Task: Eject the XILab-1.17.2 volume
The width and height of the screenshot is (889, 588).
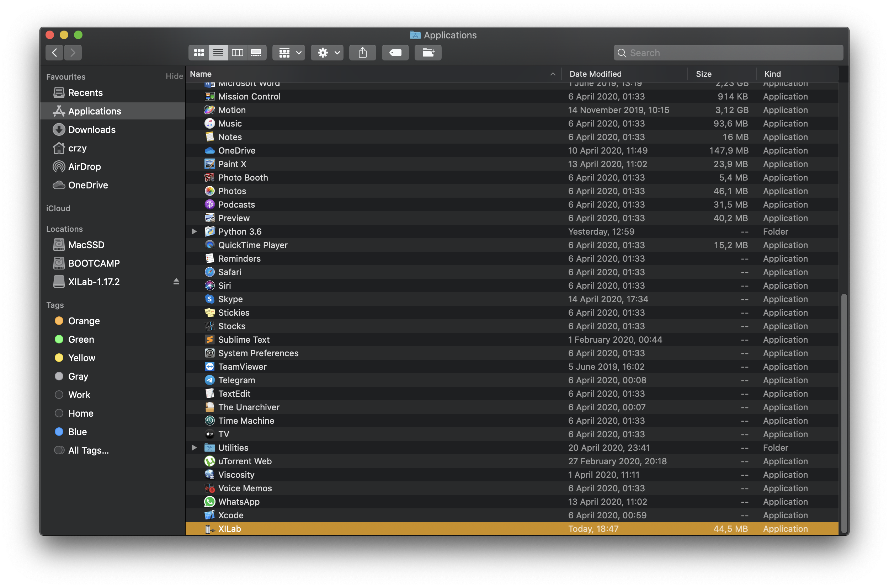Action: pos(176,282)
